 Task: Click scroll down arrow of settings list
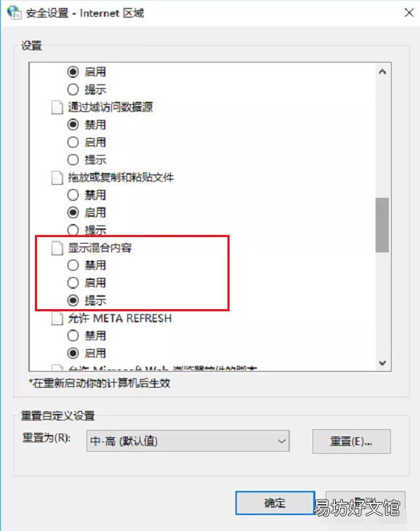[382, 363]
